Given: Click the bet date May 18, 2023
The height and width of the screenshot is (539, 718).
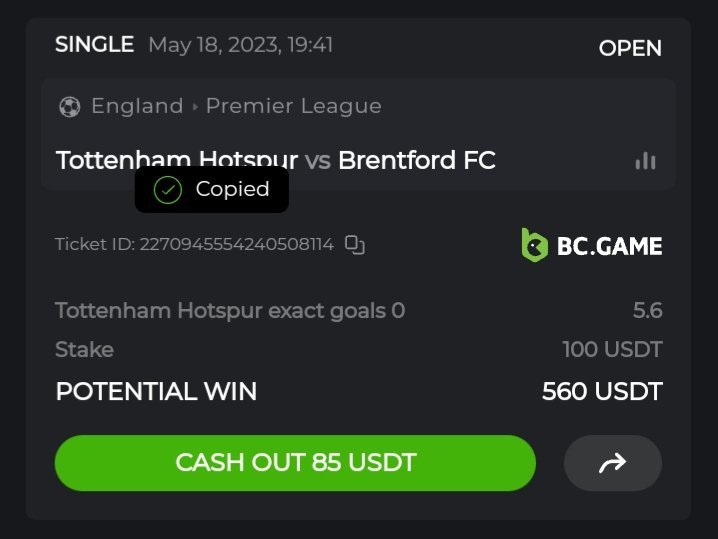Looking at the screenshot, I should (x=240, y=45).
